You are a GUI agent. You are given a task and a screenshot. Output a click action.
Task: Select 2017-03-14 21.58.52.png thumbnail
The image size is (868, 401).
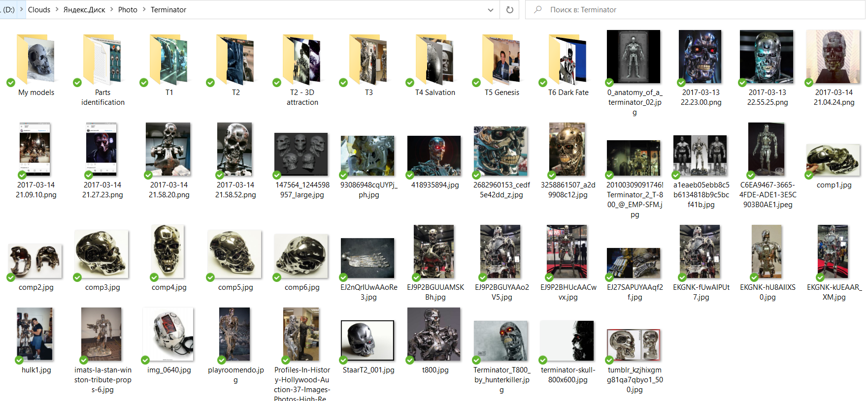point(234,149)
